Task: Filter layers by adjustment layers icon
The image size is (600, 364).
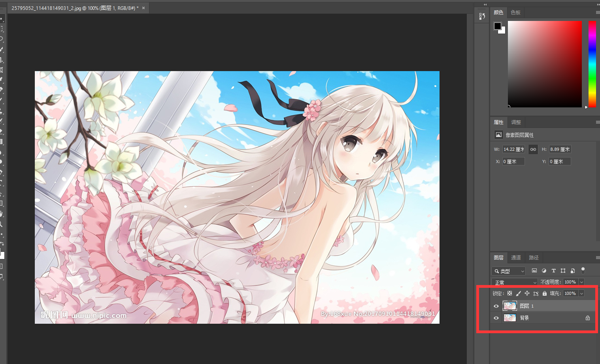Action: [x=544, y=271]
